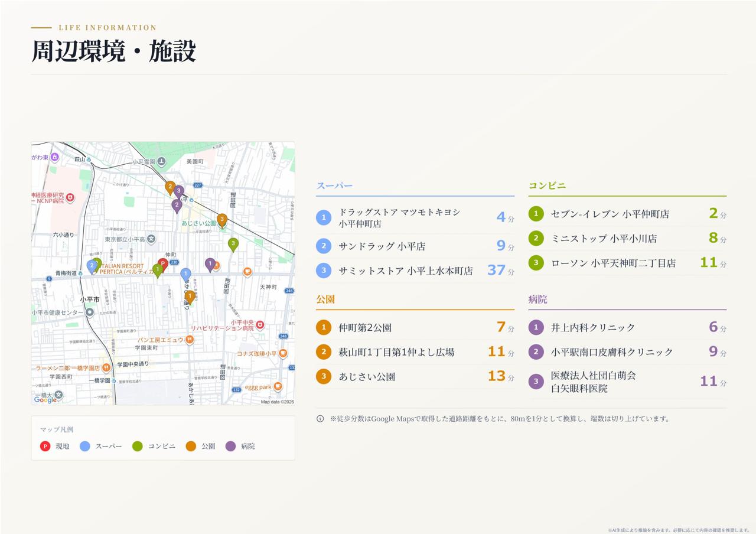Viewport: 756px width, 534px height.
Task: Click the LIFE INFORMATION label above the title
Action: (108, 28)
